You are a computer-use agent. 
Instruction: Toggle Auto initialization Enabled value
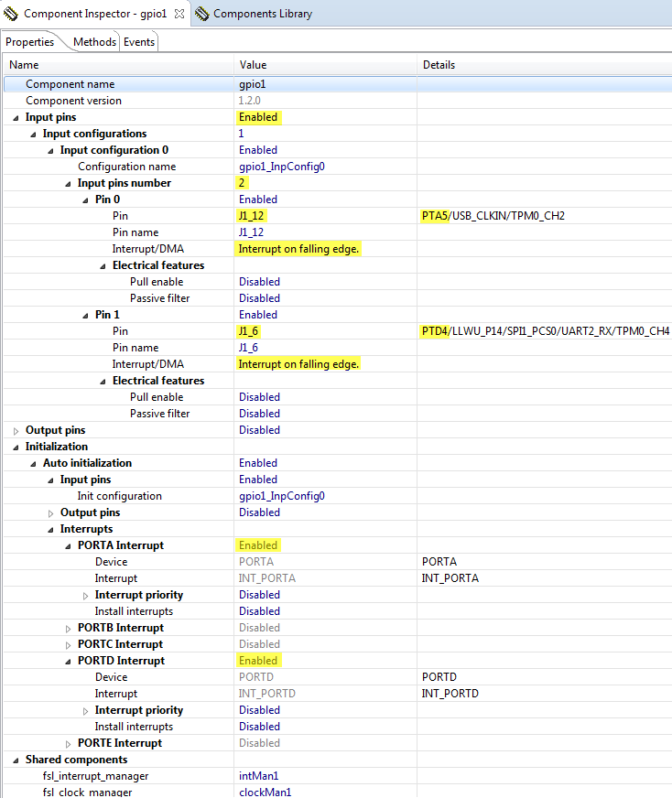pyautogui.click(x=258, y=463)
